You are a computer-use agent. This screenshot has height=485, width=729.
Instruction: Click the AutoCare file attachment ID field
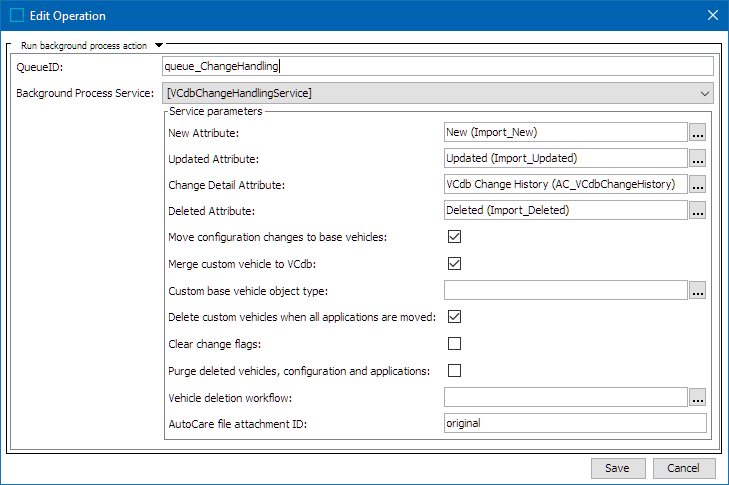(x=575, y=424)
